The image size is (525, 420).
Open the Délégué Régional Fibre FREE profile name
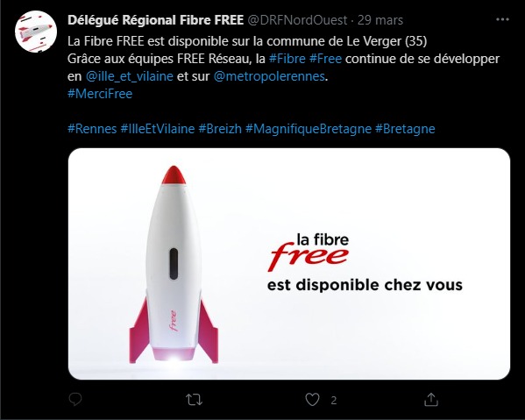coord(155,20)
